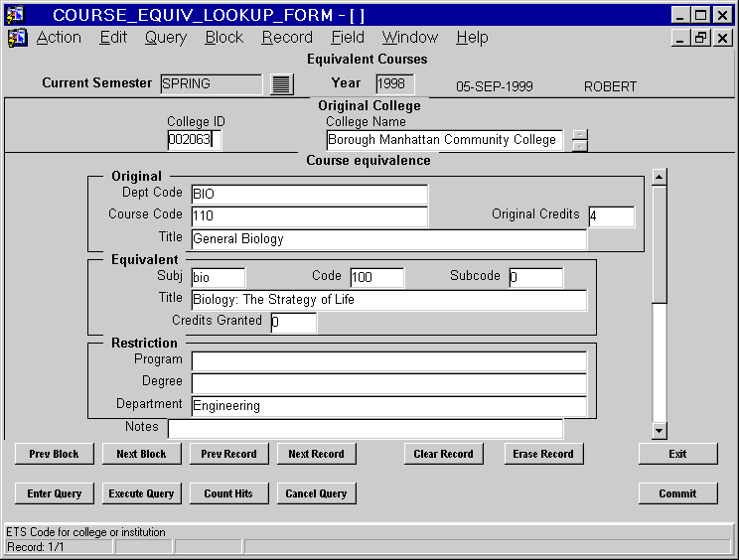Image resolution: width=739 pixels, height=560 pixels.
Task: Step college record down arrow
Action: point(580,147)
